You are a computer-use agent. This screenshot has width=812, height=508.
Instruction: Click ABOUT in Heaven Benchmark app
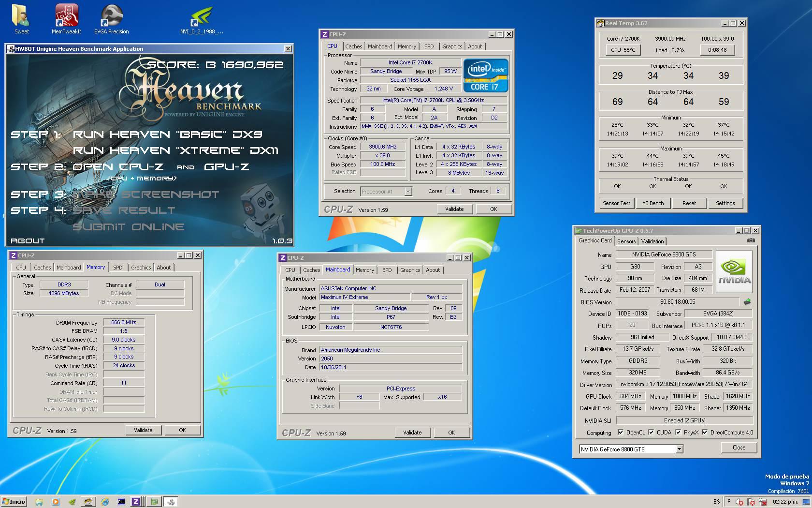tap(28, 240)
